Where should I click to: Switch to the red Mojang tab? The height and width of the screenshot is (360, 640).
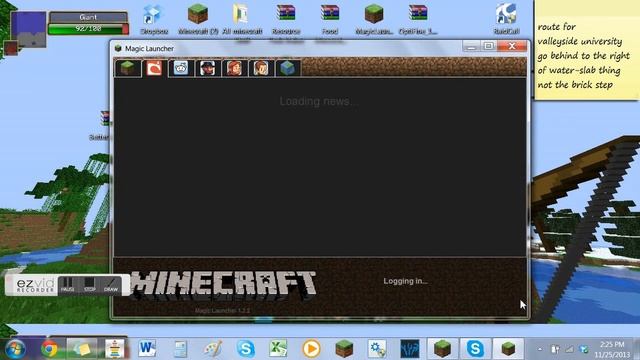[x=154, y=68]
